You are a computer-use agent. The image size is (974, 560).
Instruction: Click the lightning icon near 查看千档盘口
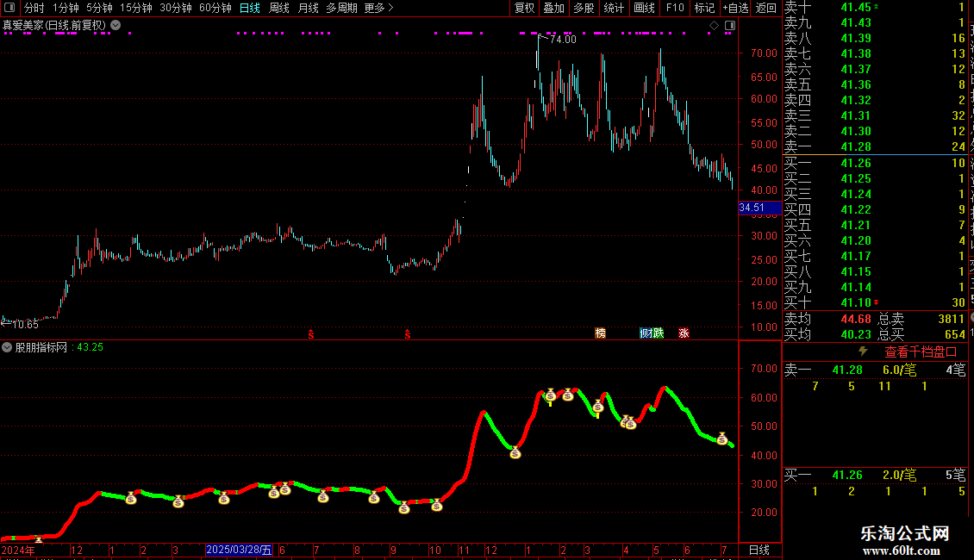click(x=863, y=352)
